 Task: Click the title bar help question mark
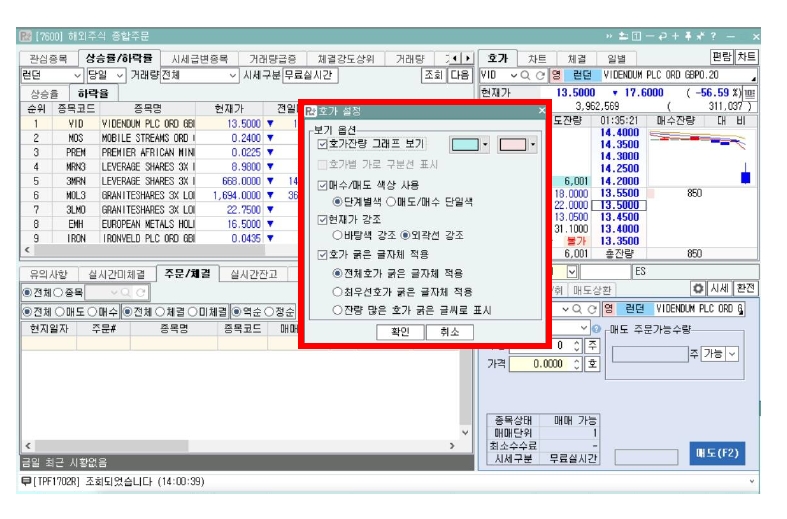713,36
